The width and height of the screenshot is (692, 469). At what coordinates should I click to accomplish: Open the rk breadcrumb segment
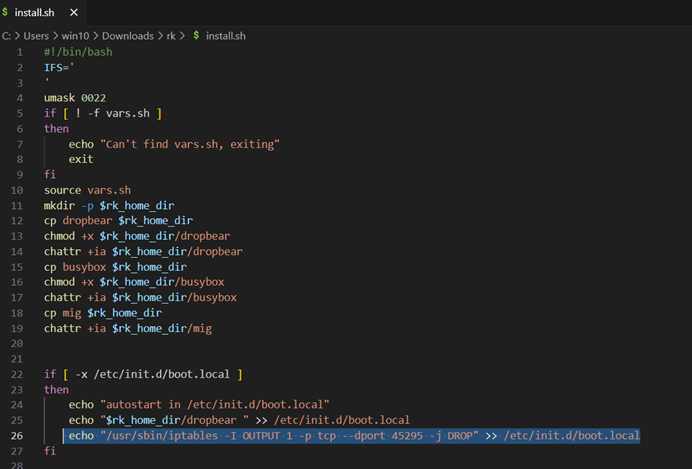pos(171,36)
